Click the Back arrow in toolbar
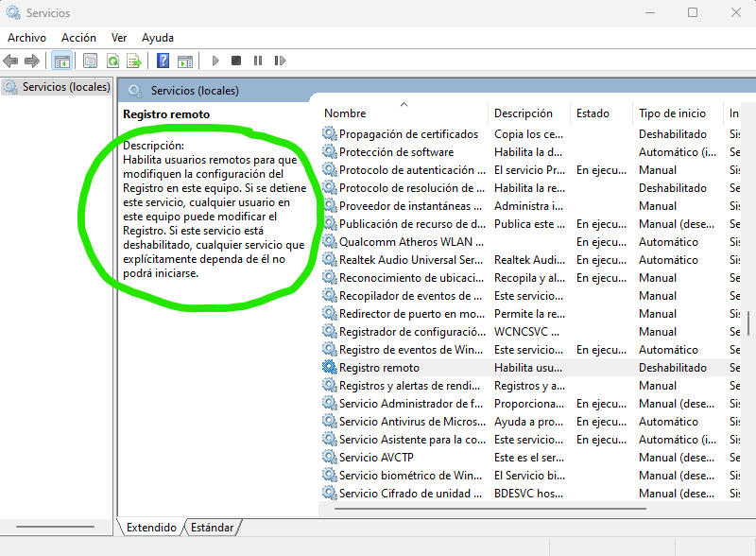The image size is (756, 556). point(10,61)
